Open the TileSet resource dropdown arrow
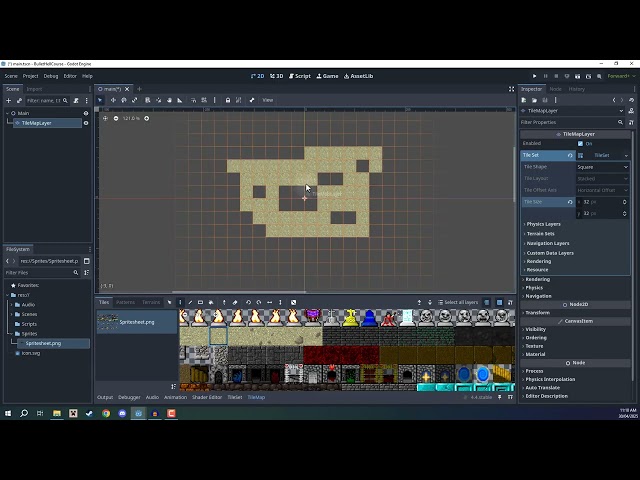 (x=626, y=156)
